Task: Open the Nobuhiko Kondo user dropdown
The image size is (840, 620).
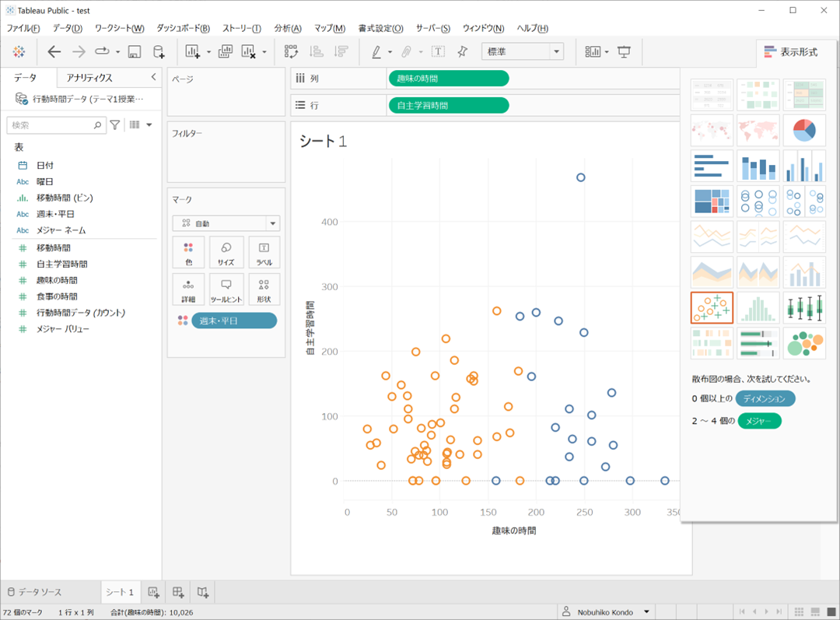Action: [605, 612]
